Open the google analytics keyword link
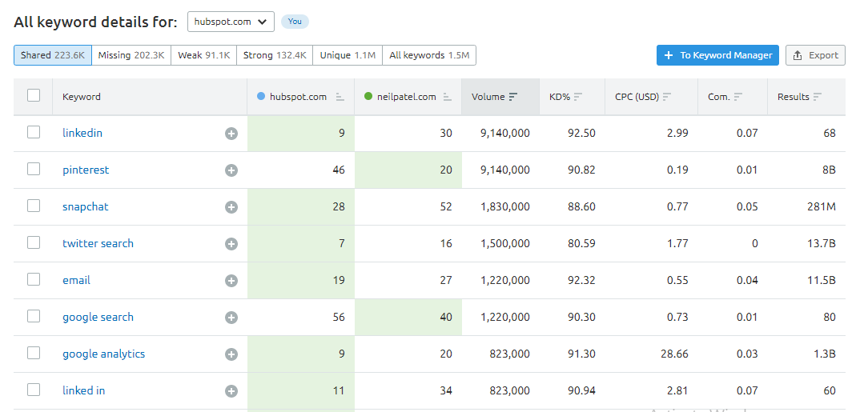This screenshot has height=412, width=868. [x=103, y=354]
